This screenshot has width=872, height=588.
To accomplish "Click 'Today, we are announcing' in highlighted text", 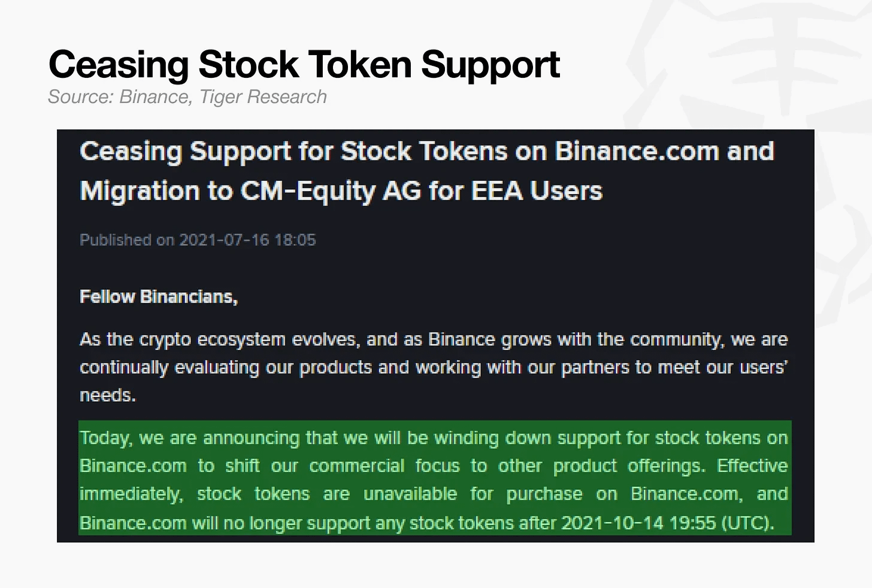I will 189,438.
